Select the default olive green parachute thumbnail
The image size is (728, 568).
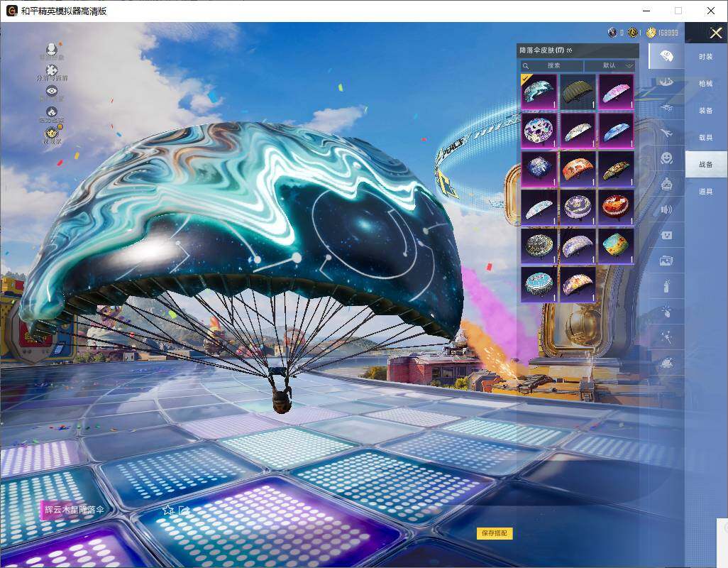pyautogui.click(x=578, y=92)
